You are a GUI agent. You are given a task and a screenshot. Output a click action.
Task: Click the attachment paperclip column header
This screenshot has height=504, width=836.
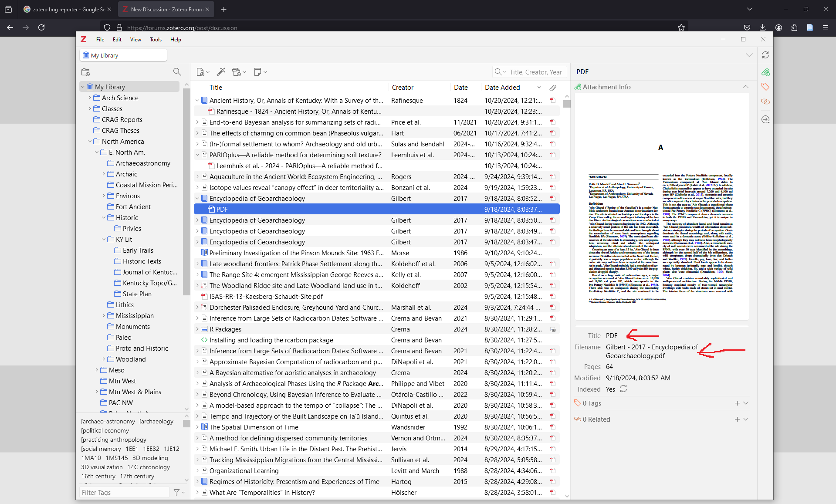coord(553,88)
